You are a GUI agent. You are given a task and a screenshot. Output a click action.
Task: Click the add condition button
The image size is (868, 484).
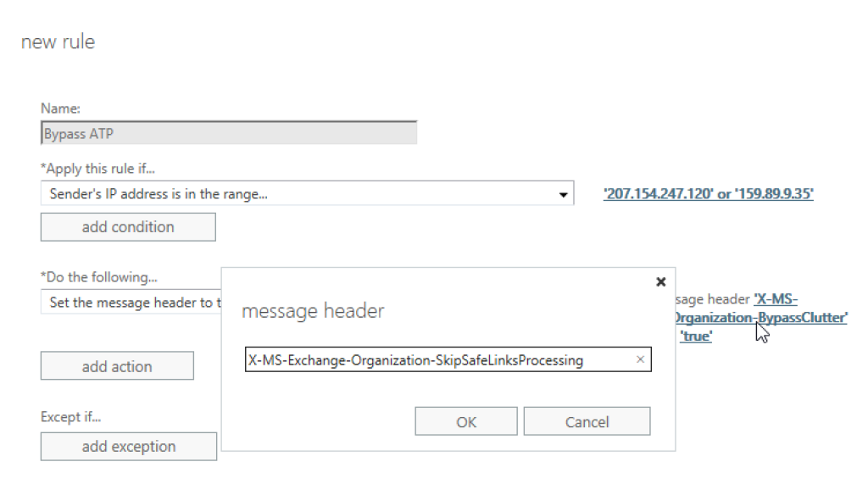click(x=128, y=227)
